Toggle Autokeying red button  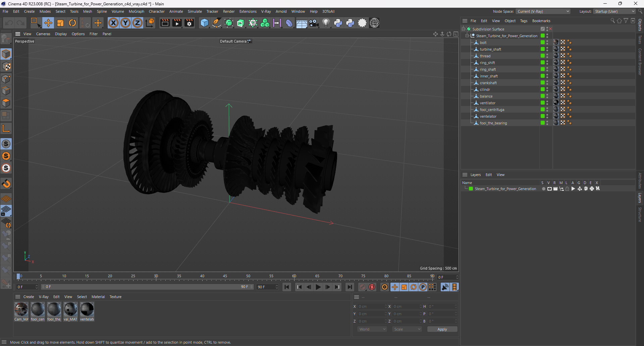[372, 287]
